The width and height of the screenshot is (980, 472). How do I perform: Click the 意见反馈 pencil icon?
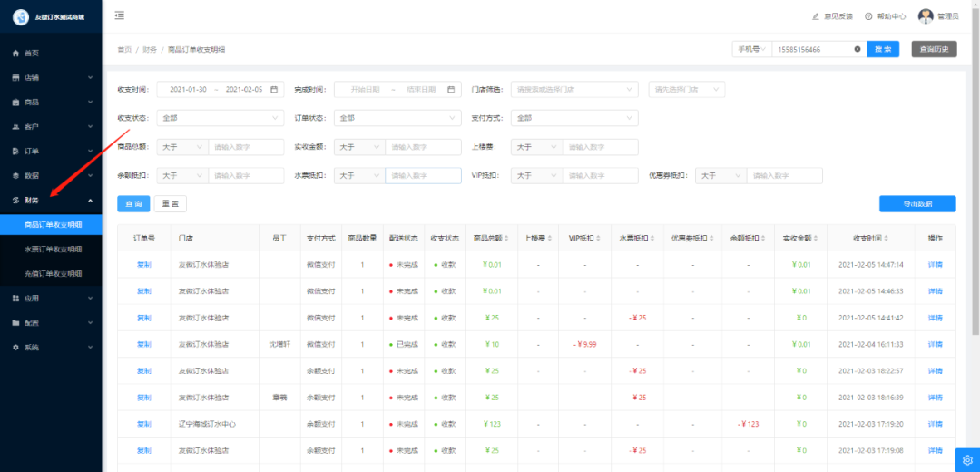pyautogui.click(x=815, y=16)
